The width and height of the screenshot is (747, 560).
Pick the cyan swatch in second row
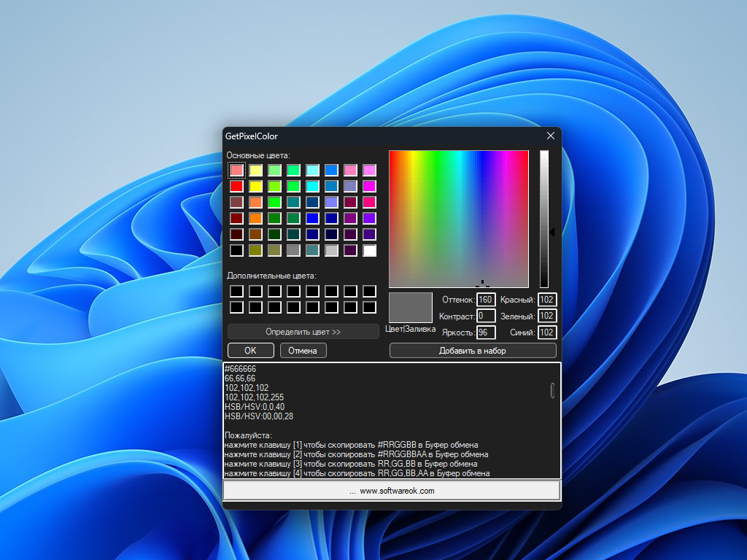tap(312, 186)
